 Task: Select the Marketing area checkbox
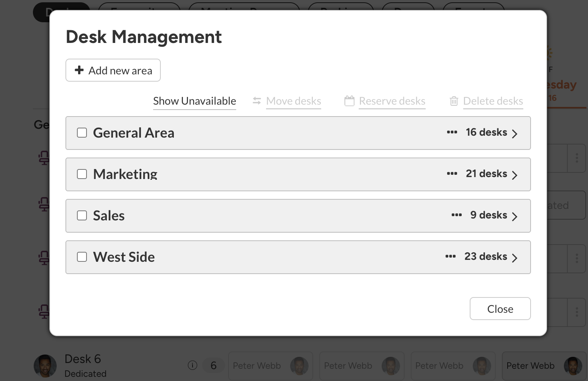click(x=82, y=174)
